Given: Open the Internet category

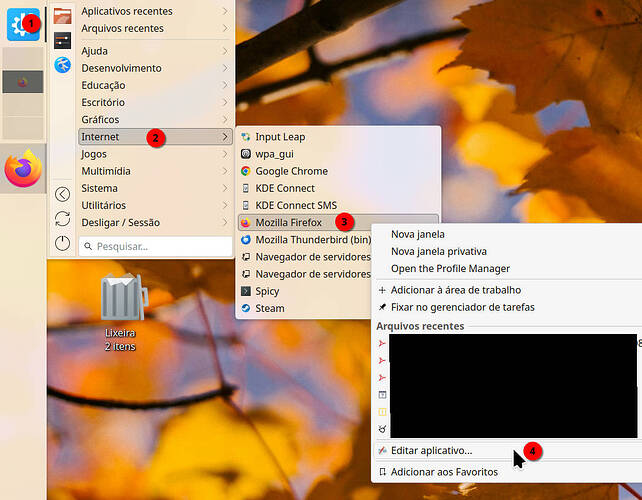Looking at the screenshot, I should (x=155, y=137).
